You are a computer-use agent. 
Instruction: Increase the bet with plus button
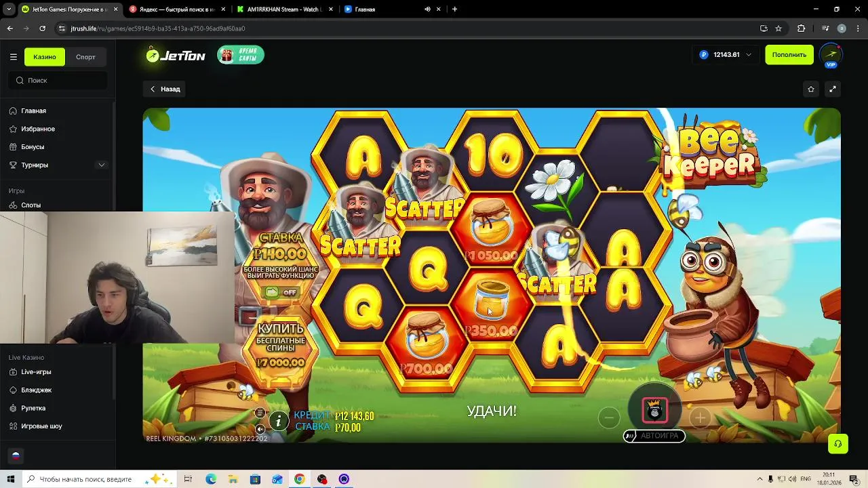[700, 418]
